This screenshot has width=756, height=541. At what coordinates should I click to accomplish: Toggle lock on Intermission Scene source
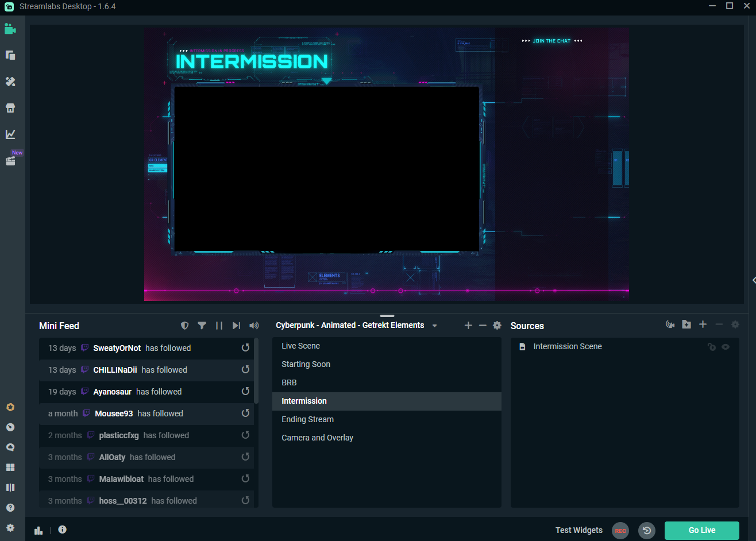[x=711, y=347]
